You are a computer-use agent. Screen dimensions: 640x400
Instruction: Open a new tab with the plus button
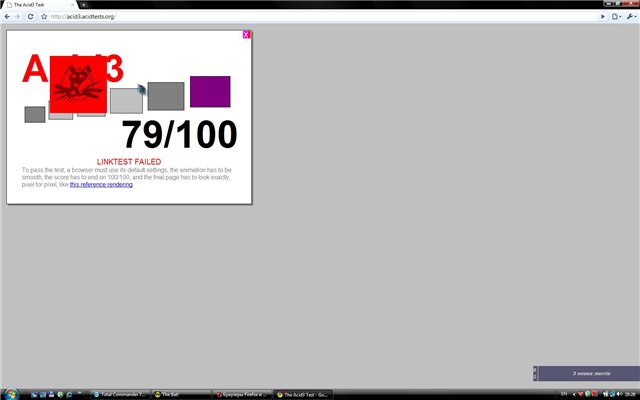[83, 5]
